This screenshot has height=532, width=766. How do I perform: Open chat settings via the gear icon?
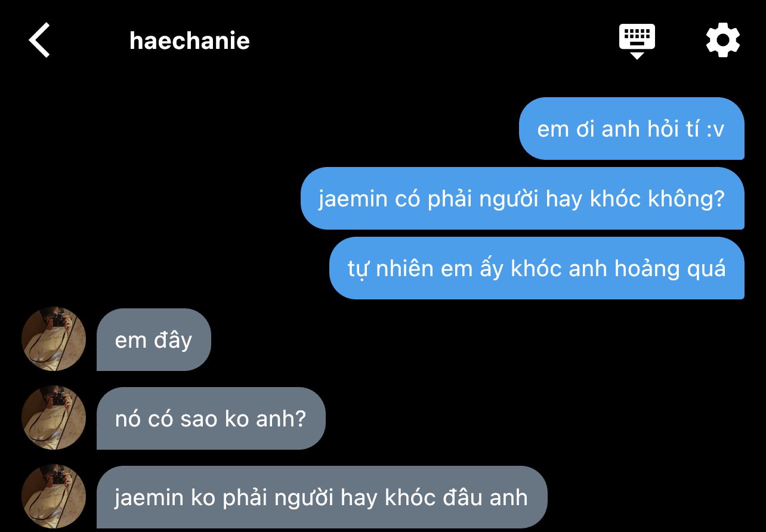tap(722, 41)
